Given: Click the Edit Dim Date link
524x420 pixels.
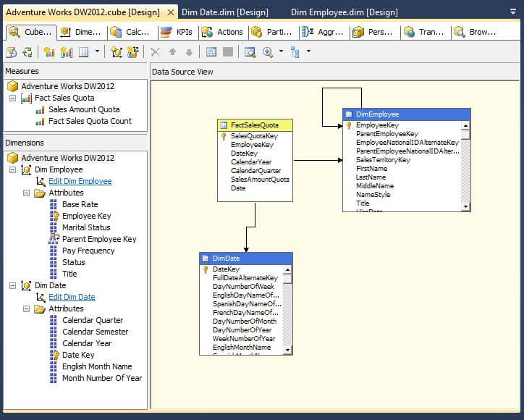Looking at the screenshot, I should (72, 297).
